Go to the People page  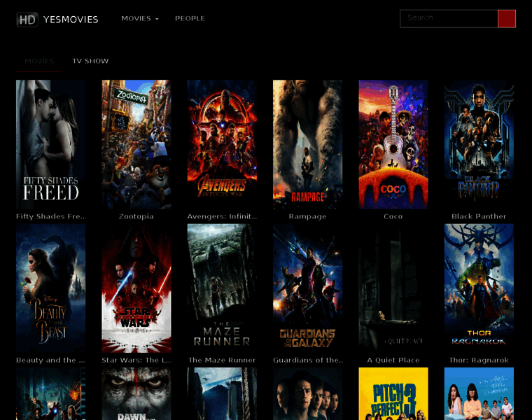(x=190, y=18)
